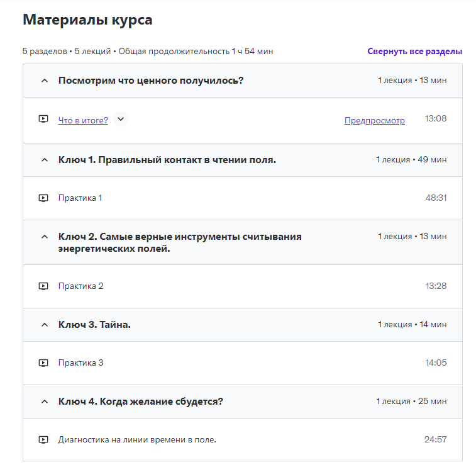Viewport: 476px width, 467px height.
Task: Collapse the Ключ 1 section chevron
Action: tap(44, 160)
